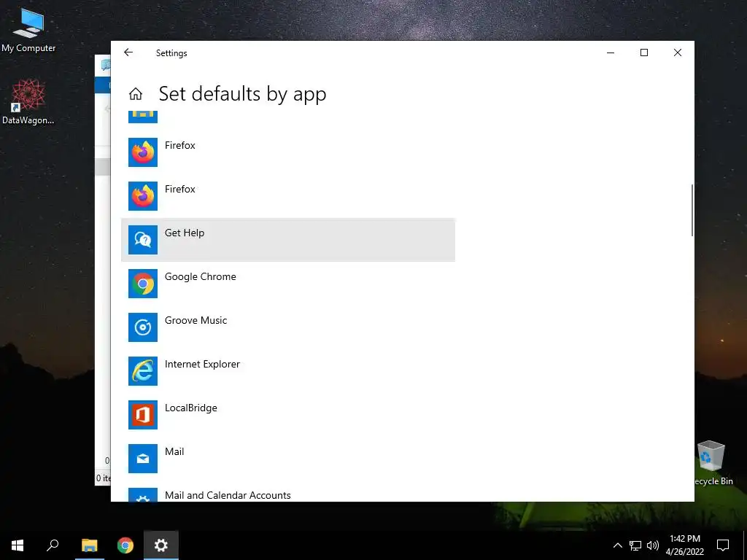
Task: Select the Google Chrome label
Action: pos(201,276)
